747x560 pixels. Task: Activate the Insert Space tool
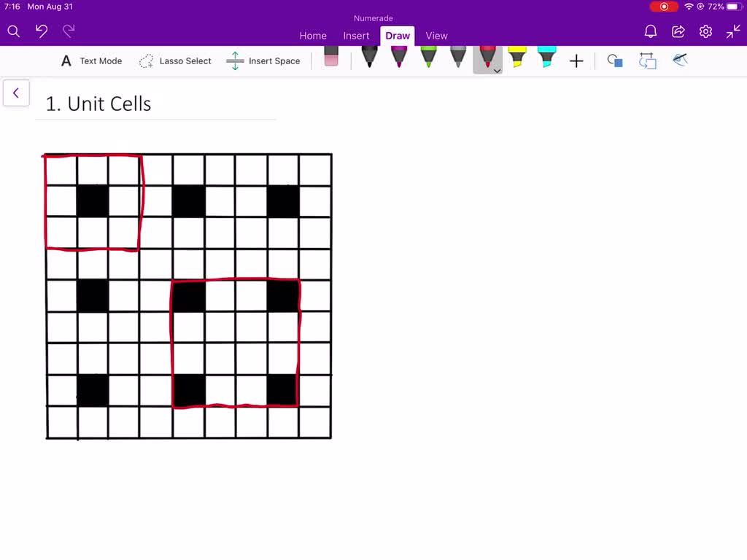pos(263,61)
